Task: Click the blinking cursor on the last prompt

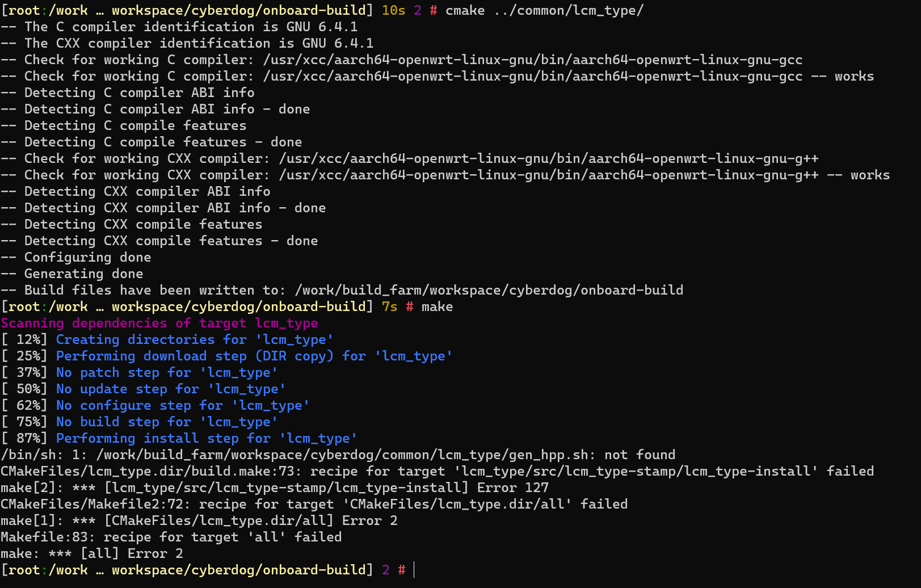Action: coord(413,570)
